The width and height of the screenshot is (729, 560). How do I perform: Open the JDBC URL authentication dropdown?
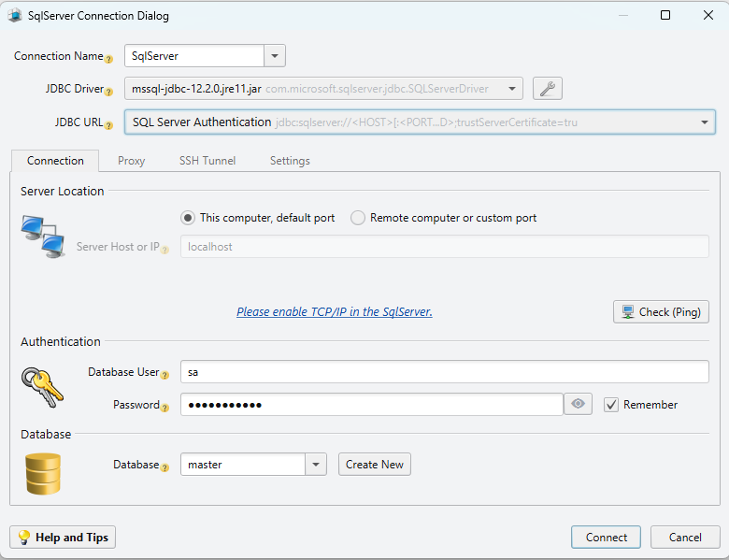704,122
